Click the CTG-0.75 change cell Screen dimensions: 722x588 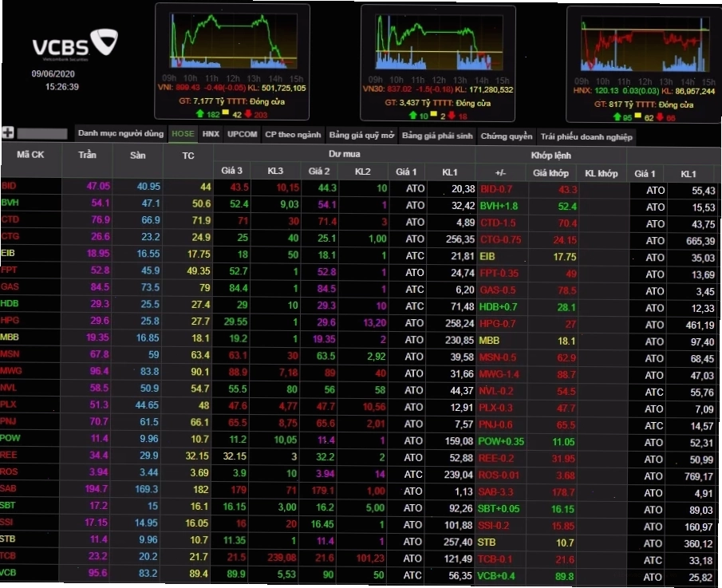pyautogui.click(x=500, y=240)
